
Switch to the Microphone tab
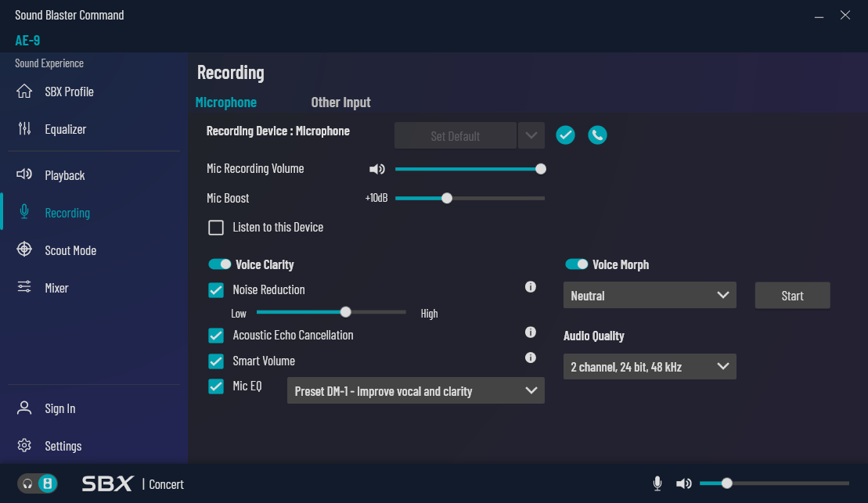click(x=226, y=102)
